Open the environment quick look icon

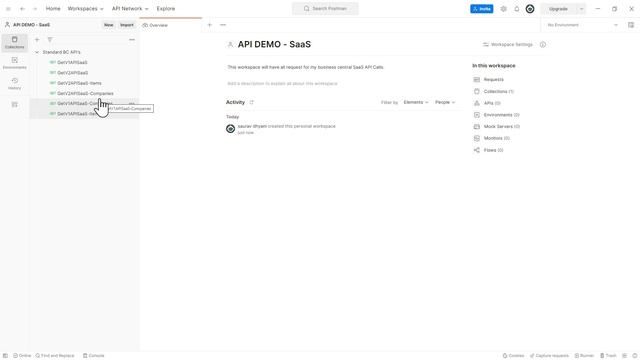tap(631, 25)
